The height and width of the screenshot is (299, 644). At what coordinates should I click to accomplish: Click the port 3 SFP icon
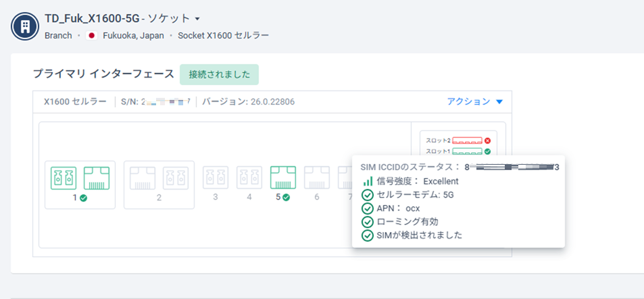(216, 178)
